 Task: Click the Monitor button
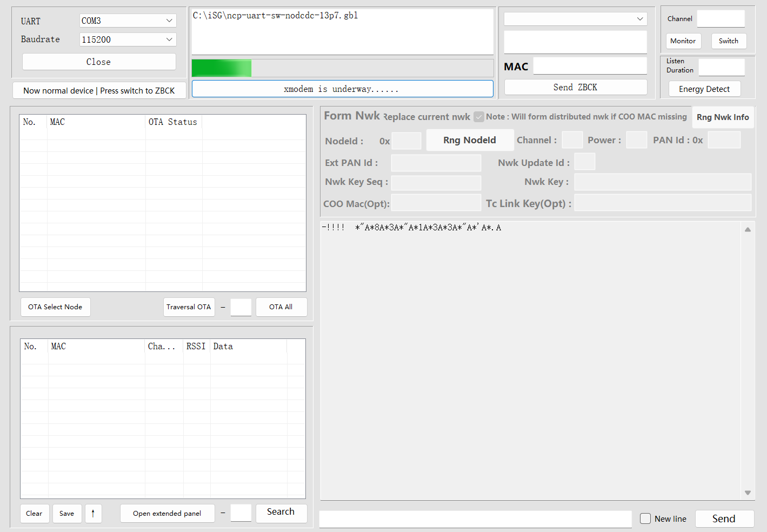pos(683,41)
